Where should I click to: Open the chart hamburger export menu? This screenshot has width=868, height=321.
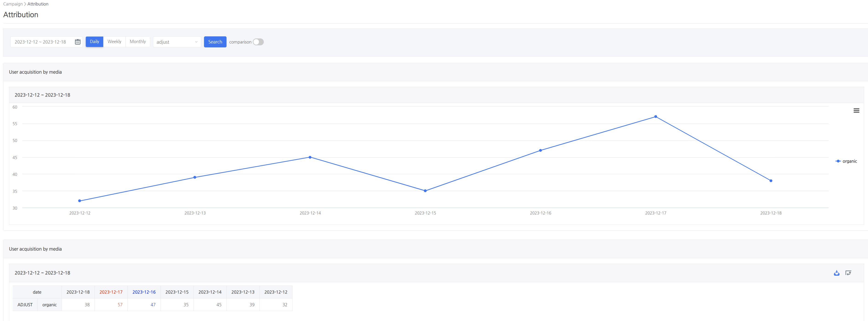tap(857, 110)
